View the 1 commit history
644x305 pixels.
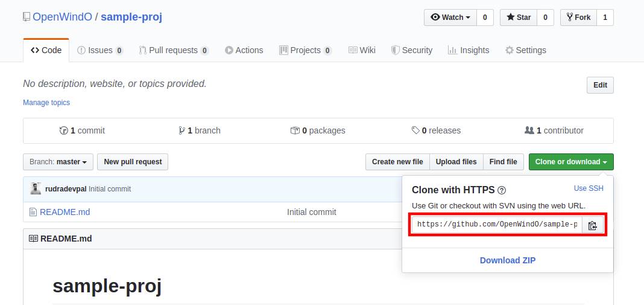point(82,130)
